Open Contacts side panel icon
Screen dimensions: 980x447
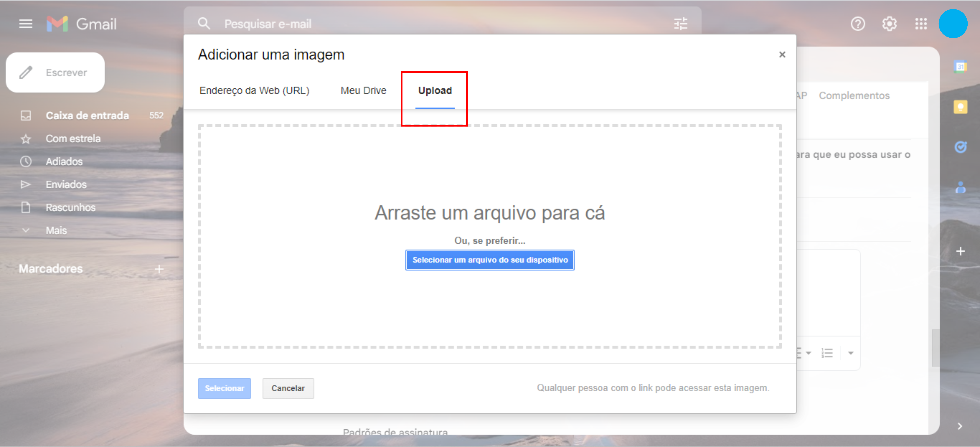(960, 187)
